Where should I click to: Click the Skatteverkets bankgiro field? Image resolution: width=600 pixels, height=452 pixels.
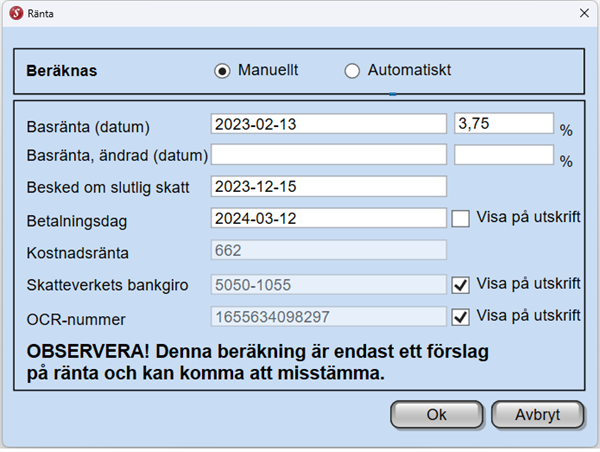(x=328, y=284)
